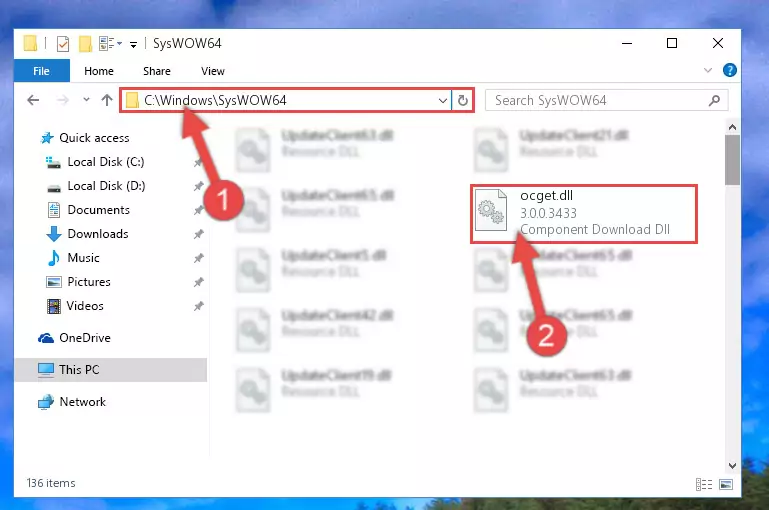Click the This PC monitor icon
The width and height of the screenshot is (769, 510).
click(46, 370)
